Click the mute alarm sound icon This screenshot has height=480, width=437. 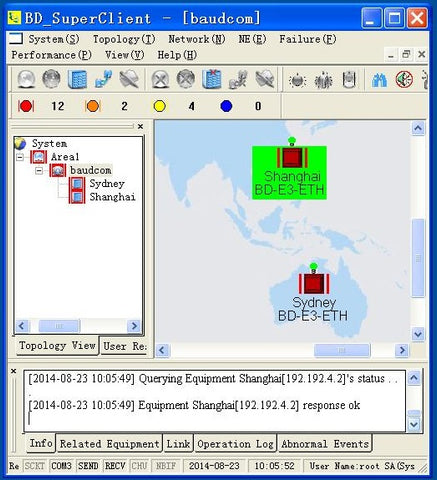tap(404, 80)
